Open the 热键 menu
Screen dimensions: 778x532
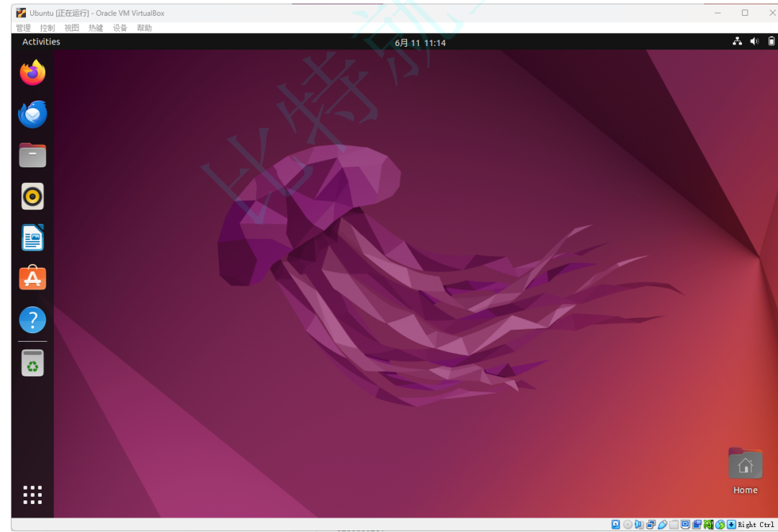pos(96,28)
